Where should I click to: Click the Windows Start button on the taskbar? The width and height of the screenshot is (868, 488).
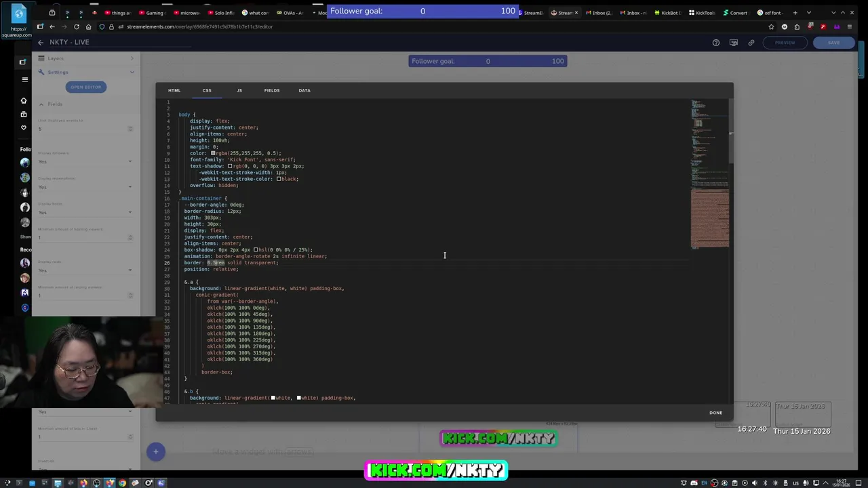click(6, 483)
